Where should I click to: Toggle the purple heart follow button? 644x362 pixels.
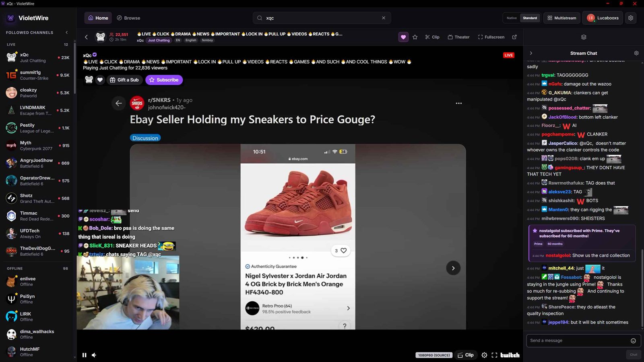(x=403, y=37)
